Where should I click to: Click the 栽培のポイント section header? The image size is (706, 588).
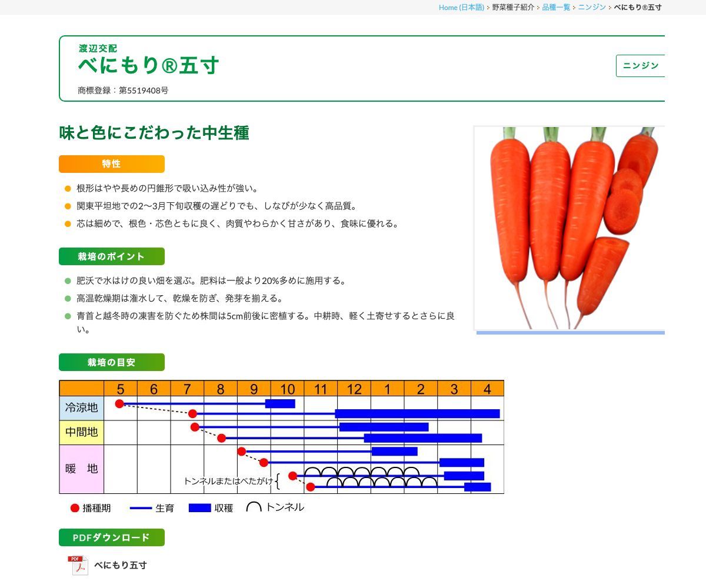click(111, 256)
